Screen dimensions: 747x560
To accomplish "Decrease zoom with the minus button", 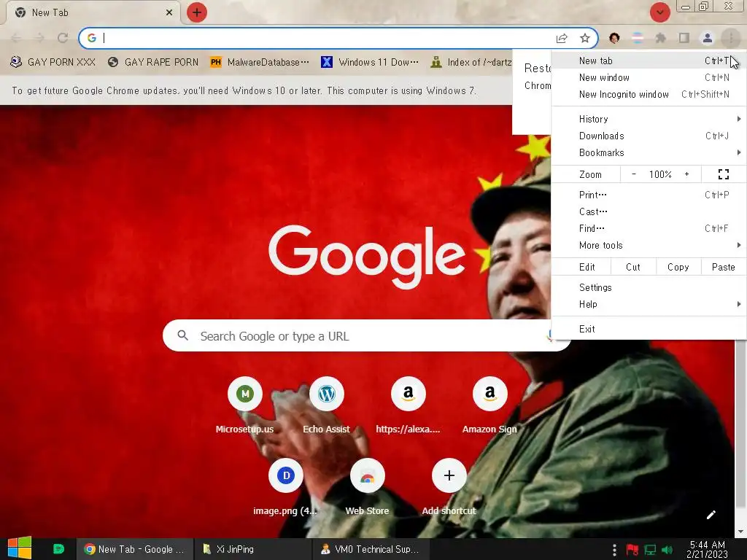I will tap(634, 174).
